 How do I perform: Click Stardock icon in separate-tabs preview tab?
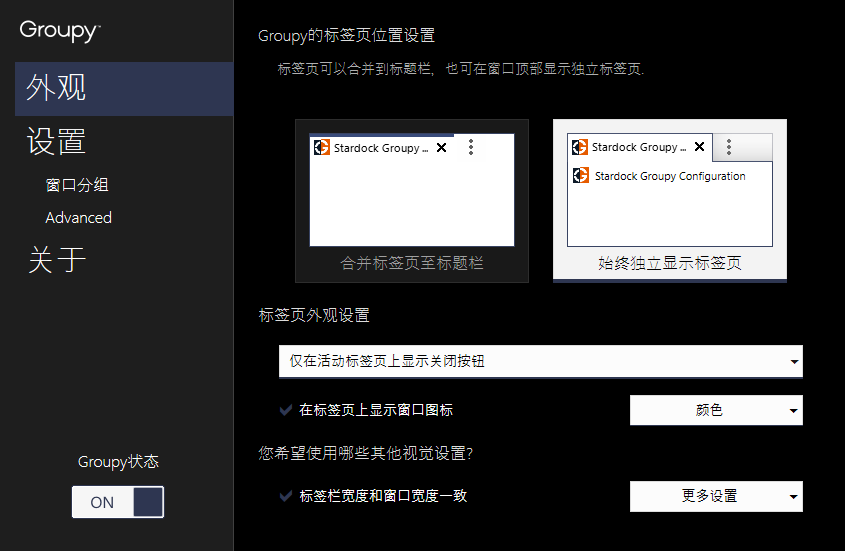click(x=580, y=147)
